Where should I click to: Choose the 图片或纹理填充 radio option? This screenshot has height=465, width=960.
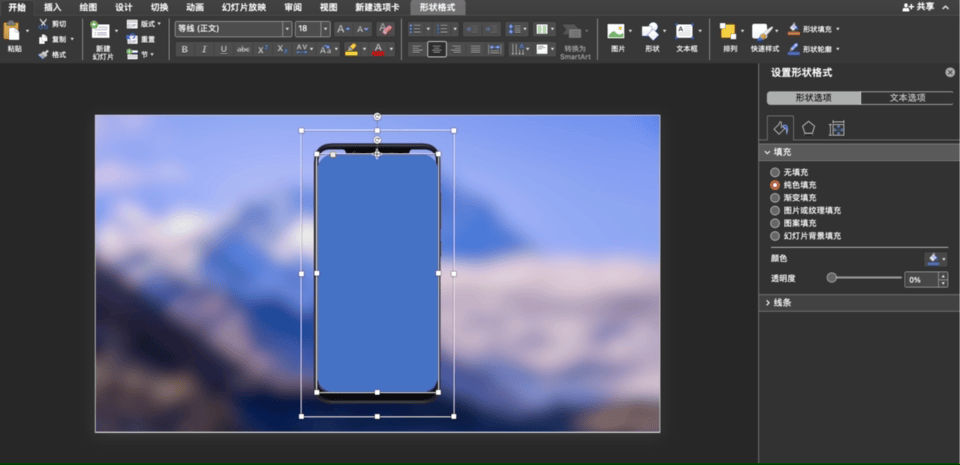point(775,211)
